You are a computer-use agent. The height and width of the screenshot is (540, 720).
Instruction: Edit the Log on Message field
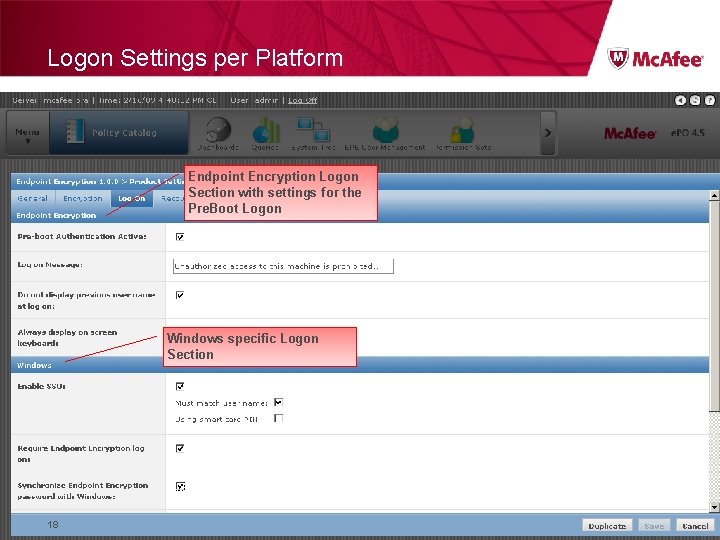pos(283,266)
